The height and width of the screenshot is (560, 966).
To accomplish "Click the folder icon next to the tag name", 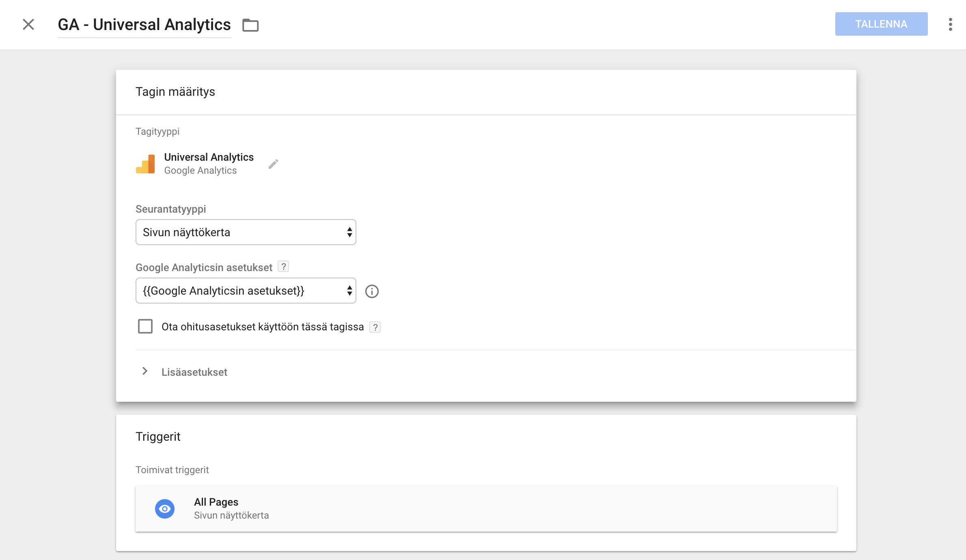I will tap(250, 25).
